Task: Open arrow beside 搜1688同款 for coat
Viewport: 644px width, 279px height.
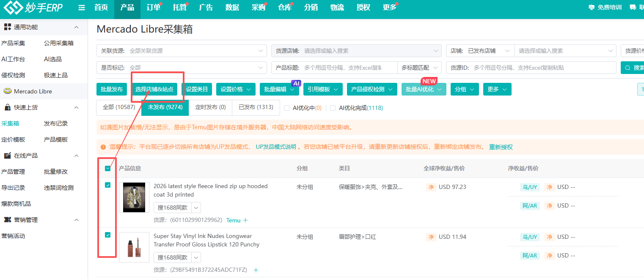Action: pos(196,208)
